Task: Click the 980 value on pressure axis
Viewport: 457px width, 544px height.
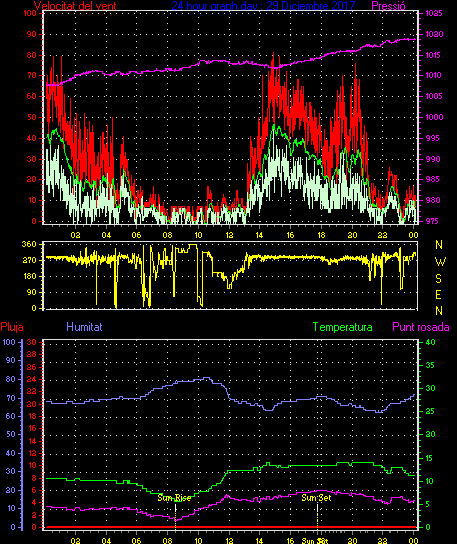Action: click(x=432, y=200)
